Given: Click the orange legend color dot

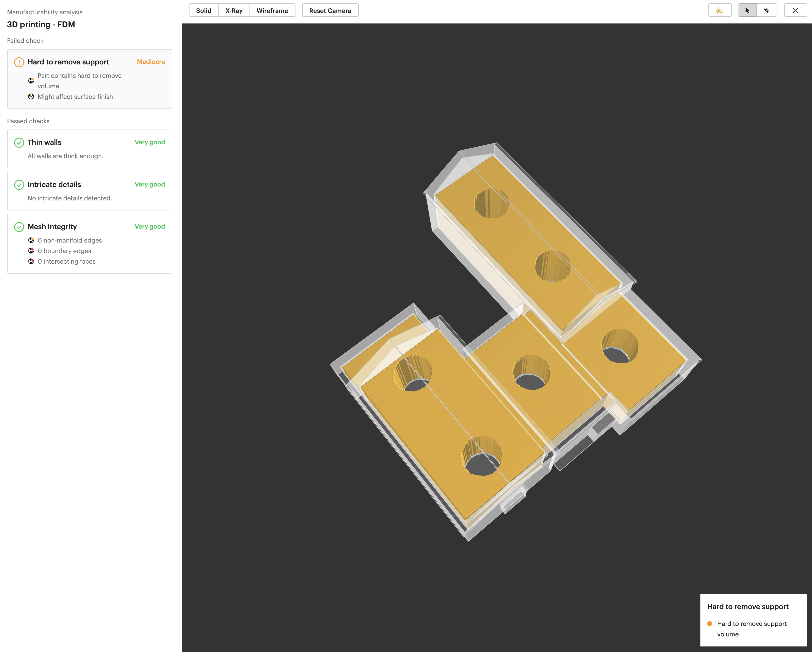Looking at the screenshot, I should pyautogui.click(x=710, y=624).
